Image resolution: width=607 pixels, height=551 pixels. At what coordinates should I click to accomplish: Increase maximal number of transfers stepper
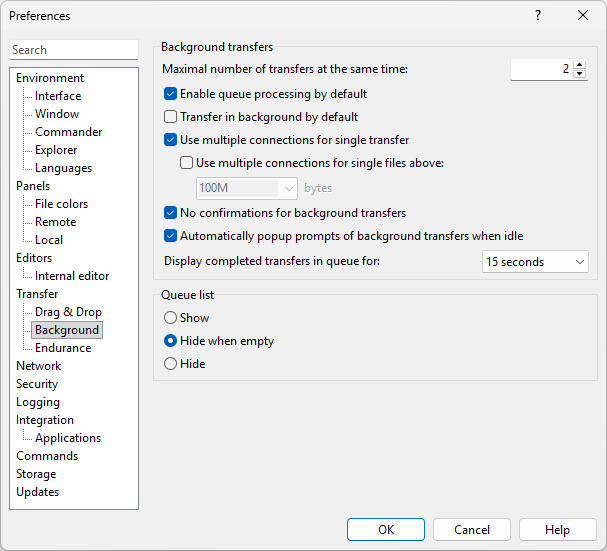coord(580,64)
